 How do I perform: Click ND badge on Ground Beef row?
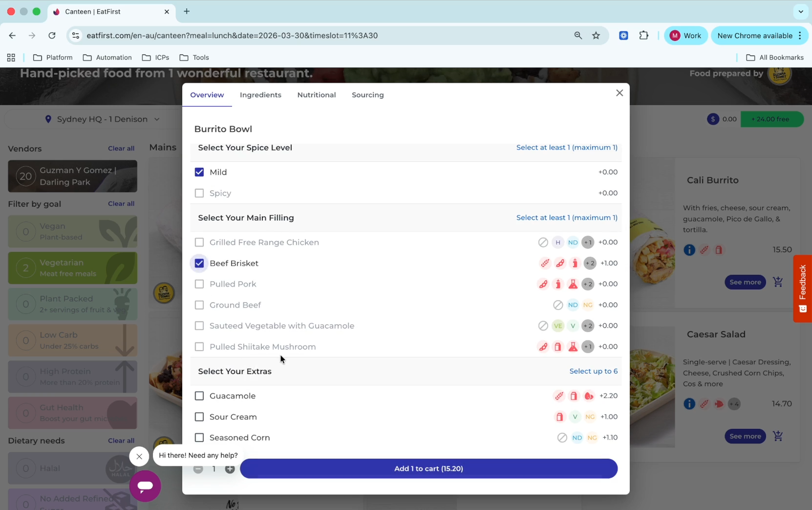click(573, 305)
